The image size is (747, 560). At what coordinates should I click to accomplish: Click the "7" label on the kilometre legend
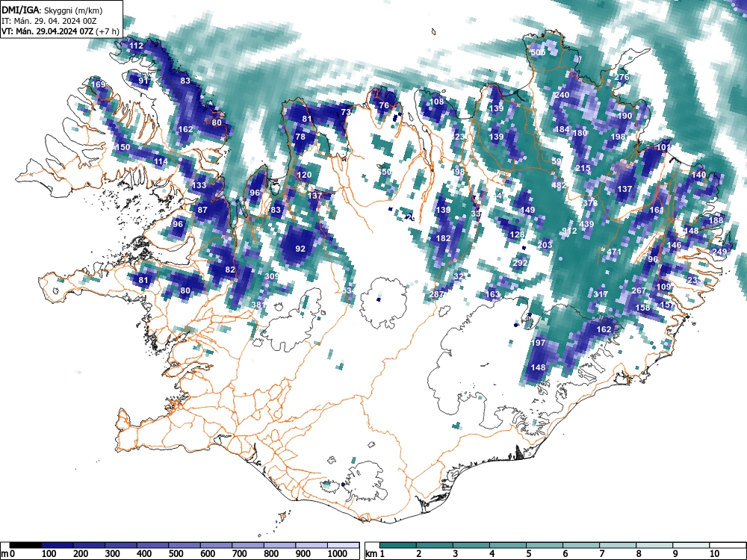601,554
